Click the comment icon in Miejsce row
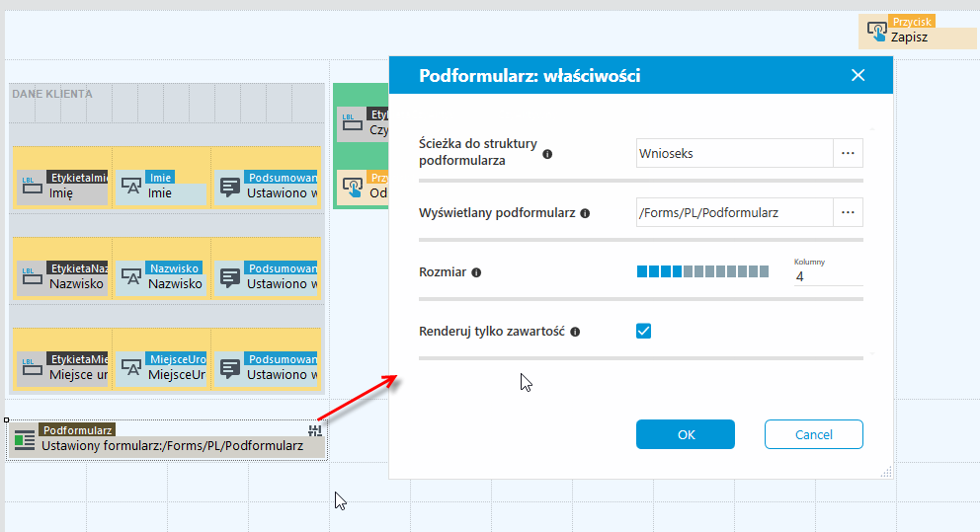This screenshot has height=532, width=980. click(230, 368)
